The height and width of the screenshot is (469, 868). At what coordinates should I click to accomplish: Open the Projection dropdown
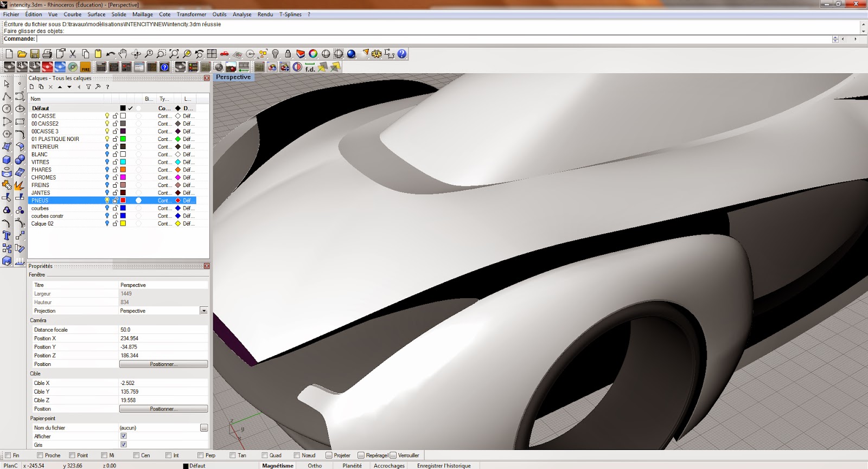tap(203, 311)
